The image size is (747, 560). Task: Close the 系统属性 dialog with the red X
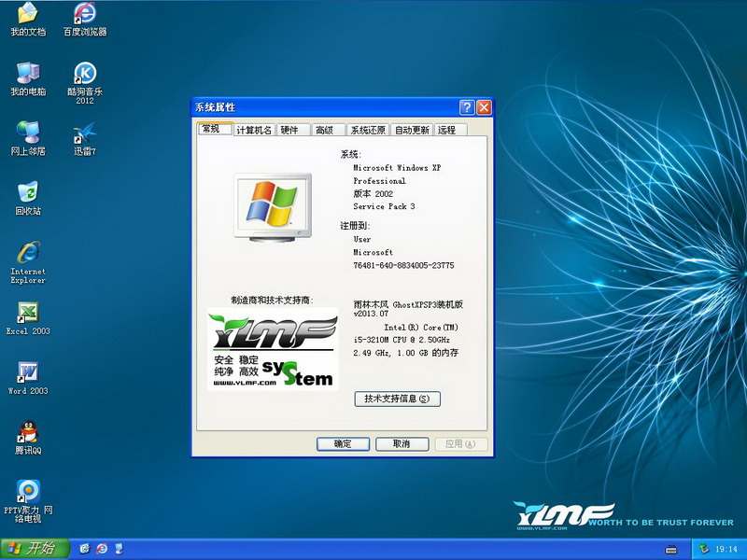[484, 107]
